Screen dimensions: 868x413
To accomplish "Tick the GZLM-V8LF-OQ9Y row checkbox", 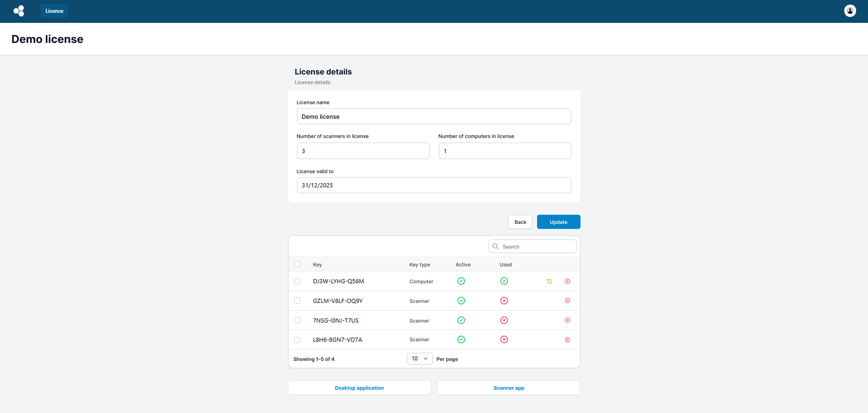I will [x=297, y=300].
